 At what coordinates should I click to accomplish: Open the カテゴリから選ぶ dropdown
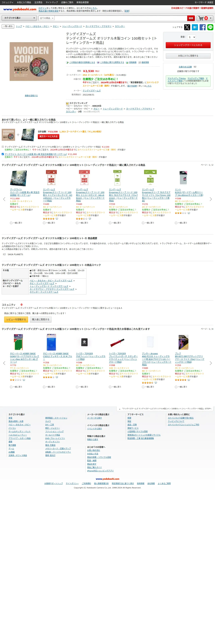(19, 18)
